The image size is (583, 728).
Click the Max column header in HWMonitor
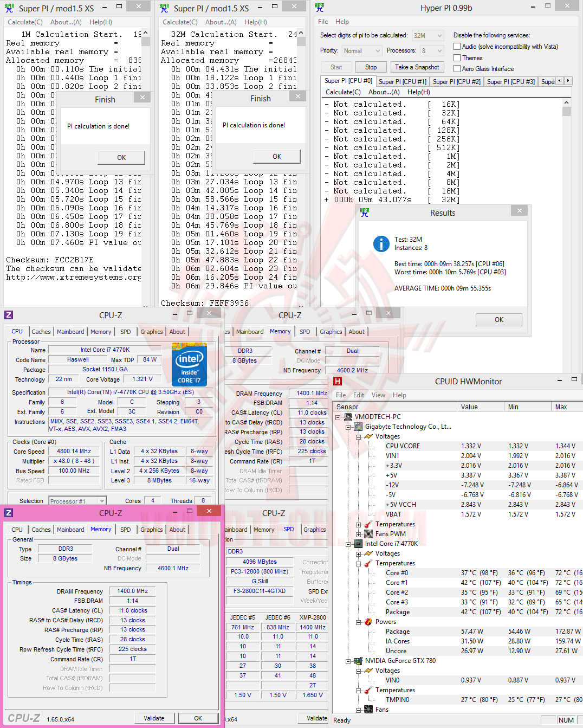[x=567, y=407]
